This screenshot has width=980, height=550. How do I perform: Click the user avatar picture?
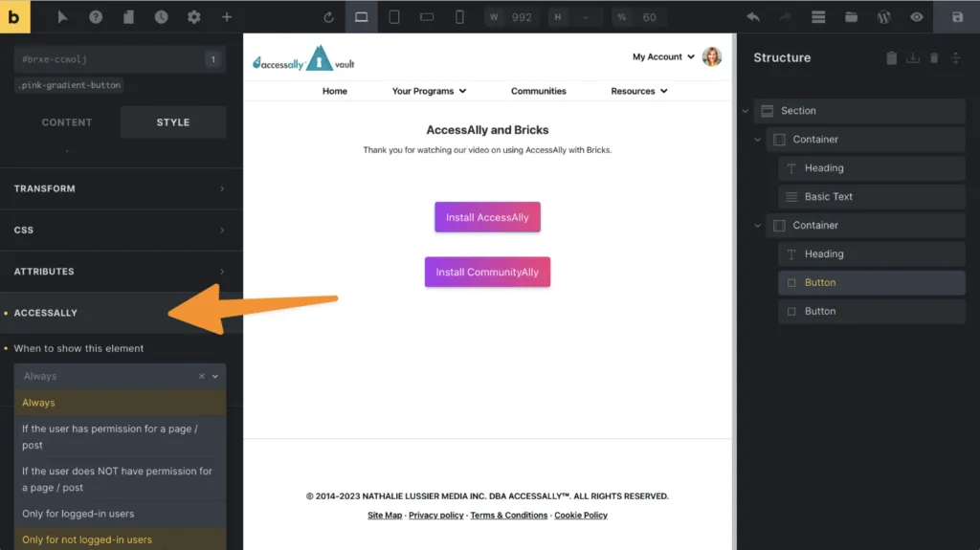[x=712, y=56]
